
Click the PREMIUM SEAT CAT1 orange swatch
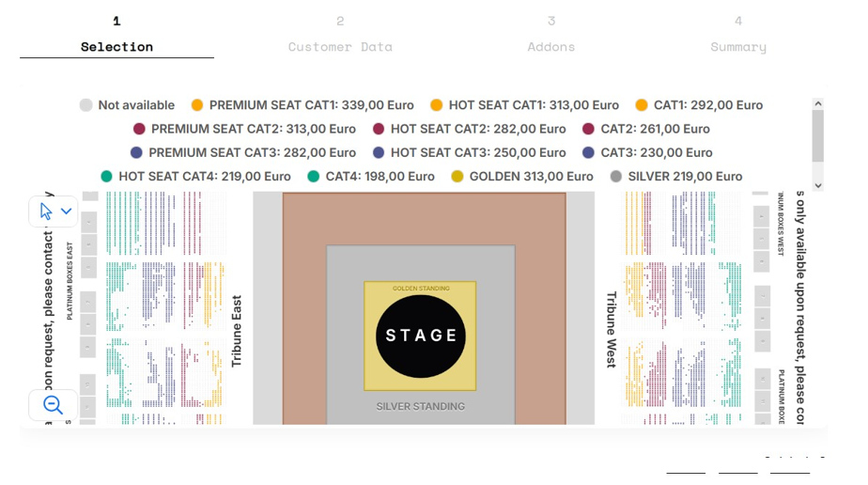click(x=197, y=105)
